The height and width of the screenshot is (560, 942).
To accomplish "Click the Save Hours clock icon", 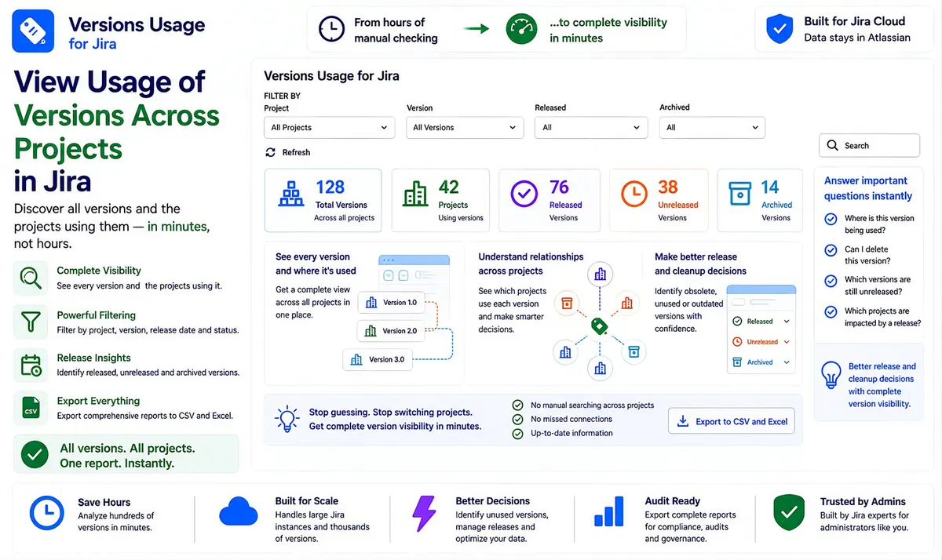I will (46, 513).
